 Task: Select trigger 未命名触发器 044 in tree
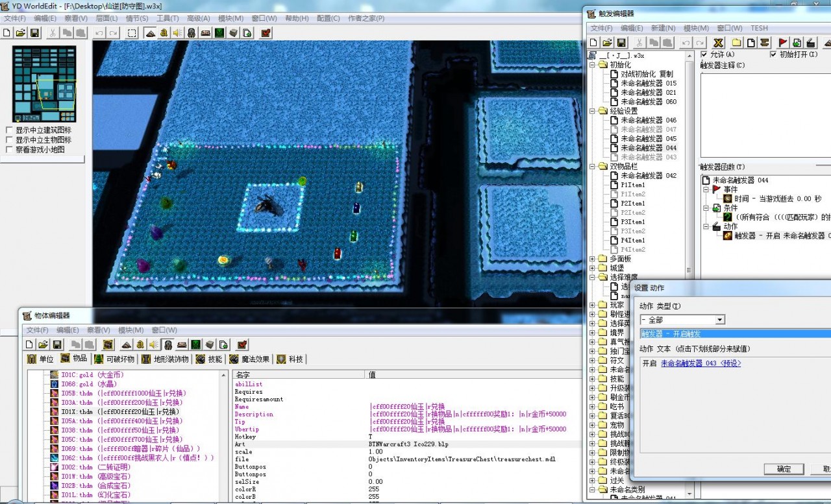pyautogui.click(x=648, y=148)
